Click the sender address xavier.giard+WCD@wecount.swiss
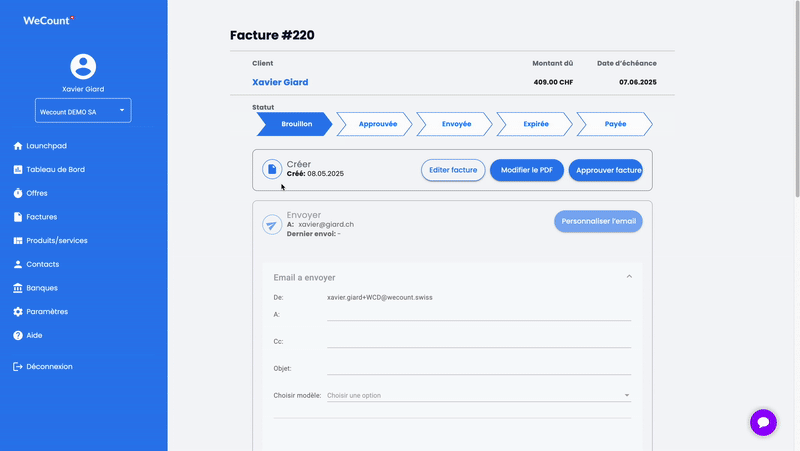The image size is (800, 451). (380, 297)
